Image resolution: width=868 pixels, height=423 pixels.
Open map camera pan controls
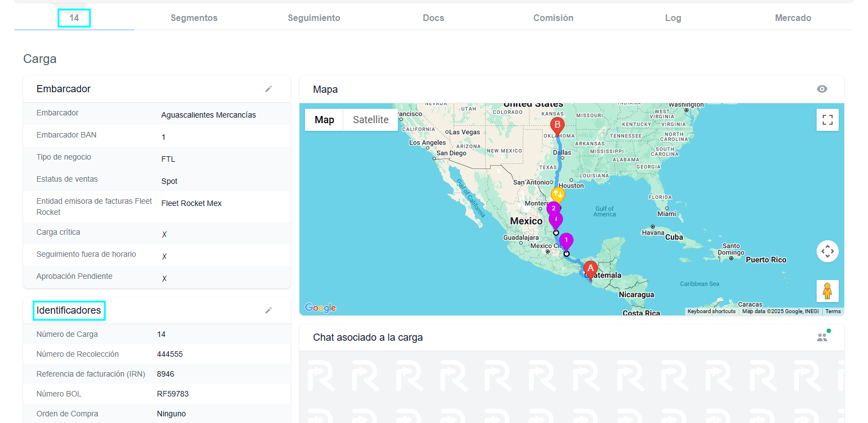coord(828,252)
